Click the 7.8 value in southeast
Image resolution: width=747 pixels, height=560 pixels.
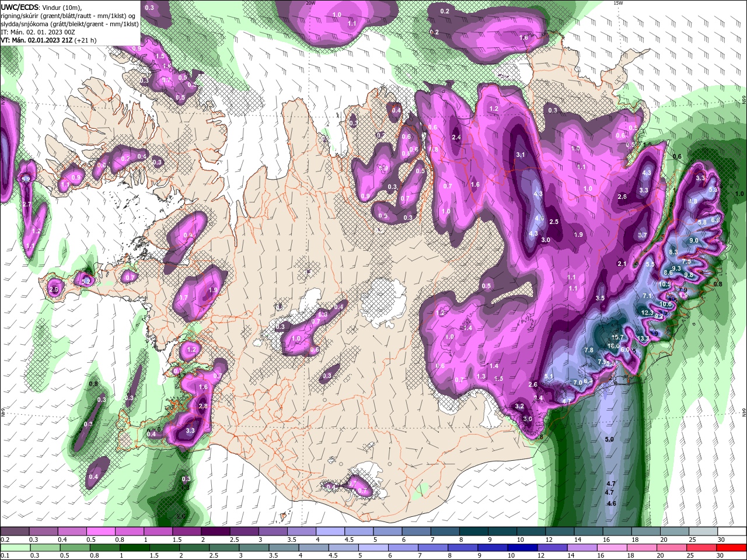(589, 350)
